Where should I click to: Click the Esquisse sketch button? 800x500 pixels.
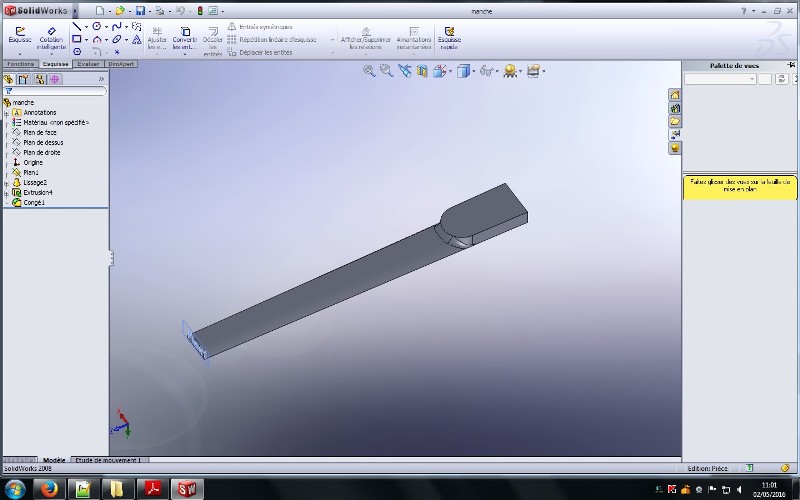pyautogui.click(x=19, y=36)
